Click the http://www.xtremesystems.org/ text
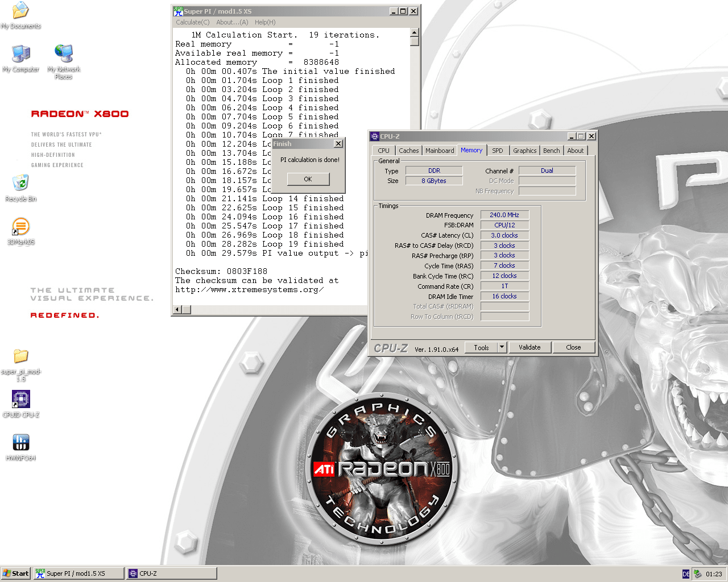 [250, 289]
